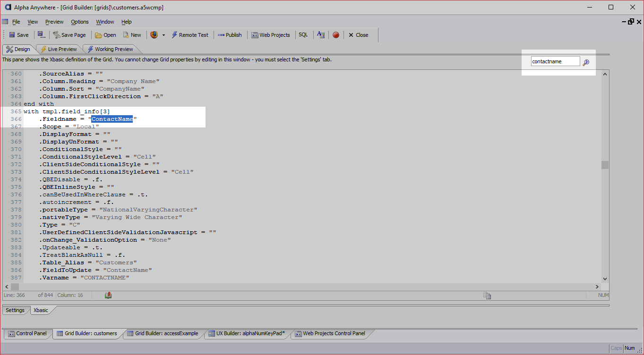Click the 'end with' line 364
The image size is (644, 355).
tap(39, 104)
